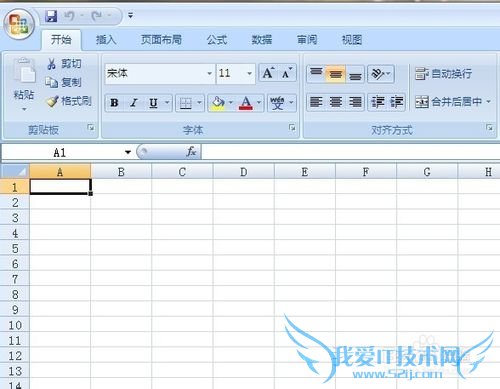This screenshot has height=389, width=500.
Task: Open the fill color palette arrow
Action: (231, 103)
